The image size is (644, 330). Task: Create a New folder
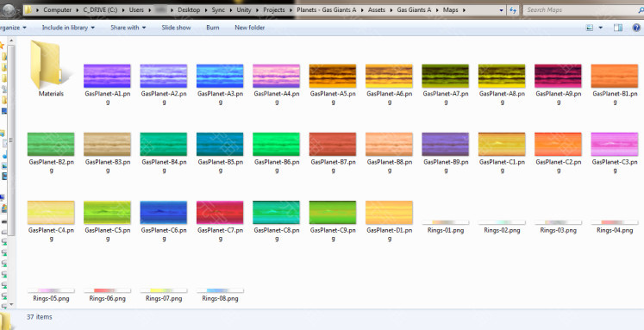click(x=250, y=28)
